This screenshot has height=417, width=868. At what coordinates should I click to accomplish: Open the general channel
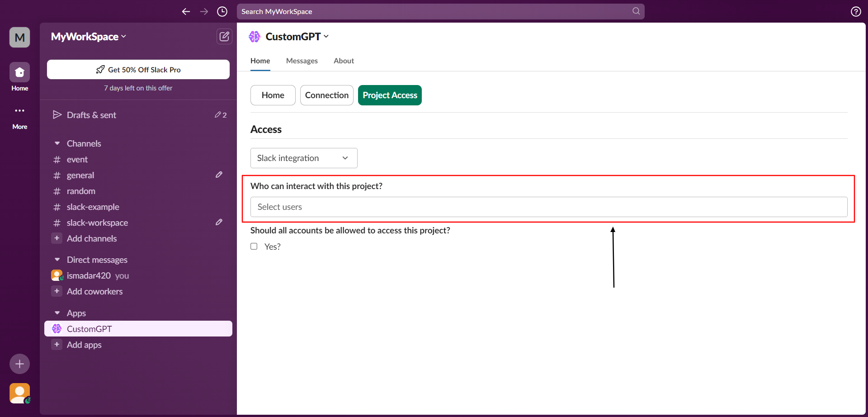pyautogui.click(x=138, y=175)
